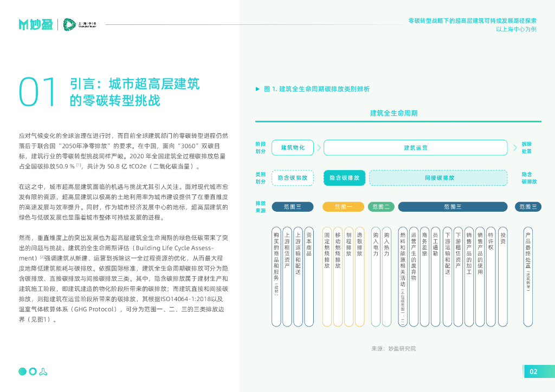Screen dimensions: 555x392
Task: Click the 隐含碳排放 label under 拆除处置
Action: click(x=529, y=178)
